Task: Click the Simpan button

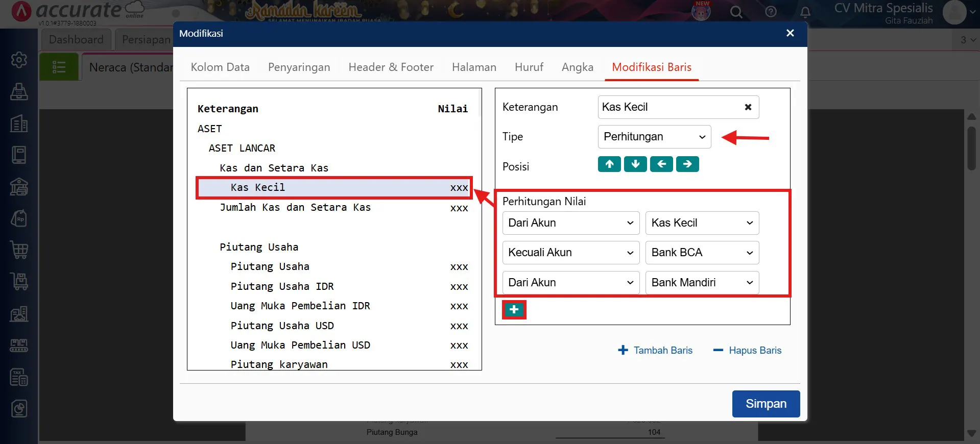Action: (x=766, y=404)
